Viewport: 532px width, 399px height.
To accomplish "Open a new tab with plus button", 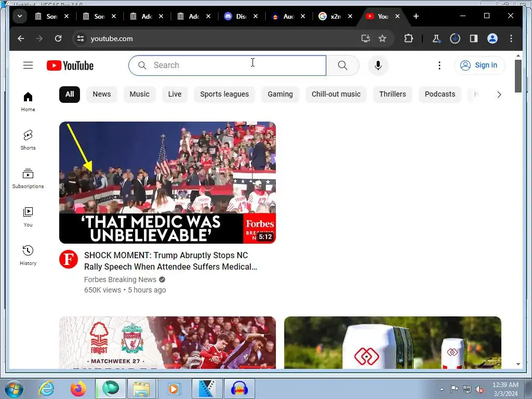I will 416,16.
